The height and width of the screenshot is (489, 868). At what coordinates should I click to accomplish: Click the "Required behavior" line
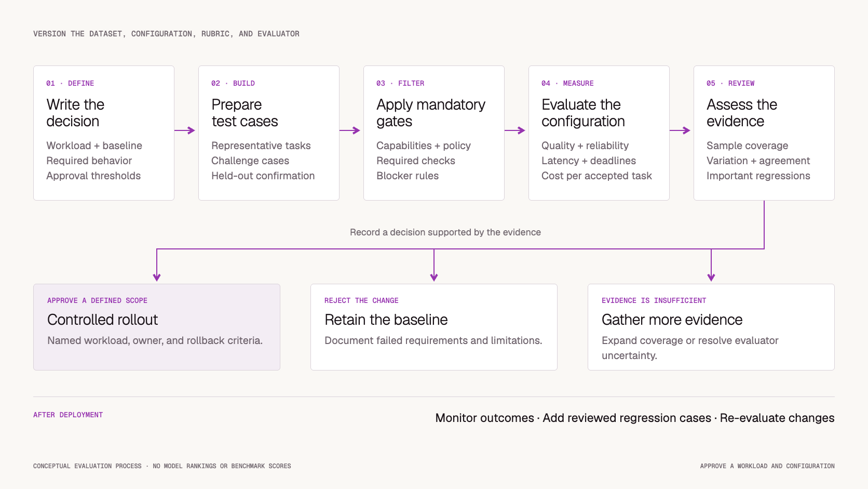pos(89,161)
